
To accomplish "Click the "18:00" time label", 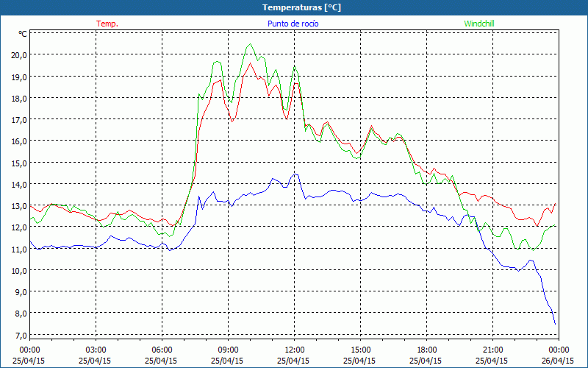I will click(427, 350).
